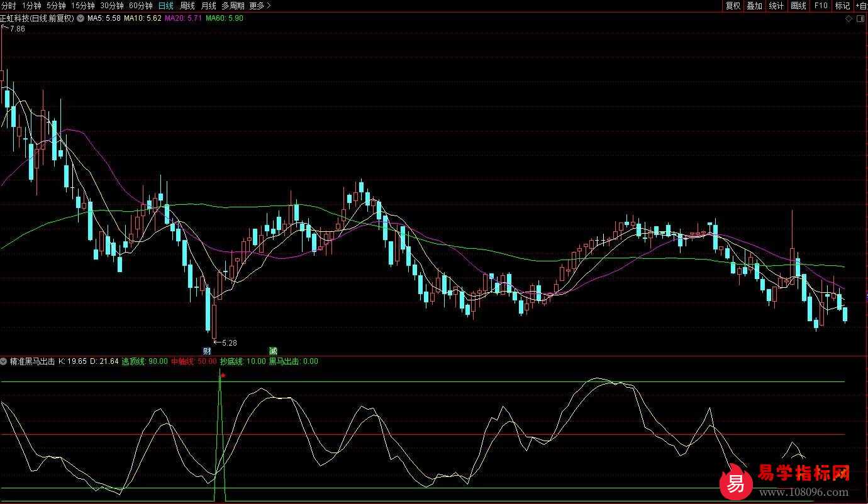Click the 7.86 high price annotation
The image size is (868, 504).
pos(17,29)
